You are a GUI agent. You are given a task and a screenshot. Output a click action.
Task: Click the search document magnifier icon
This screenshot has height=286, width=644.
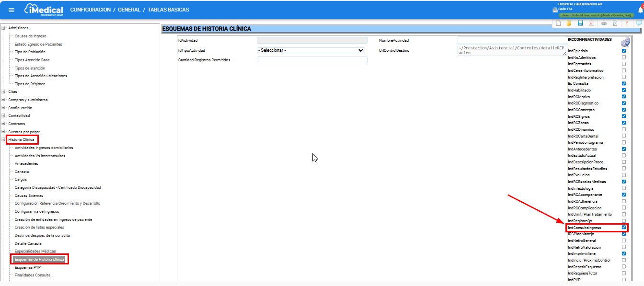click(615, 23)
